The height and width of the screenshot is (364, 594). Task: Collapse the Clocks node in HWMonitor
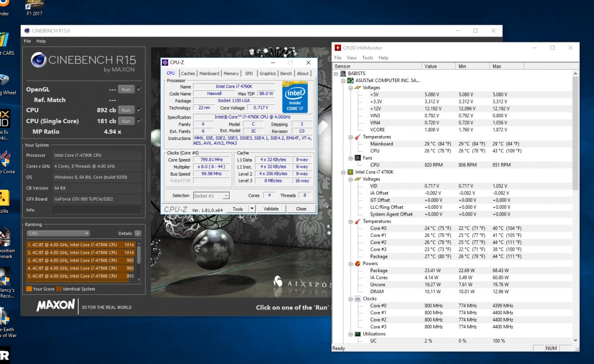pos(350,299)
